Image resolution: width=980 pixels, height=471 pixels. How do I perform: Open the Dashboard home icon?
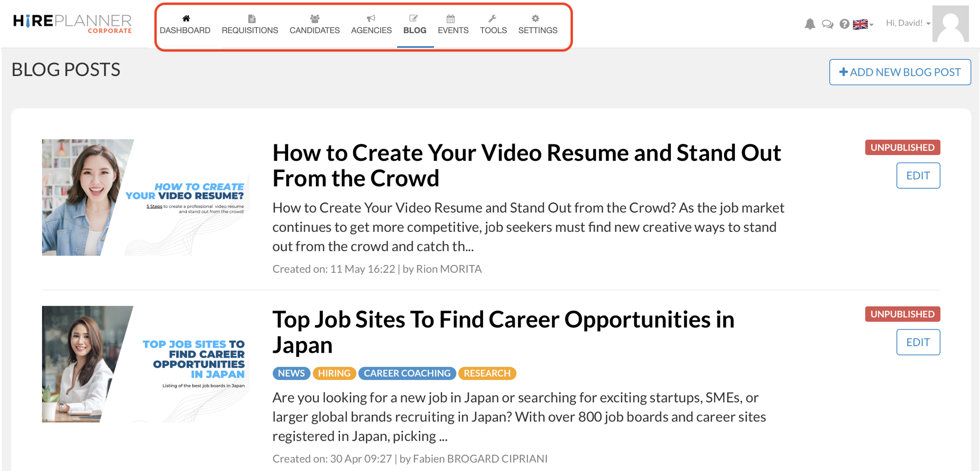click(185, 18)
